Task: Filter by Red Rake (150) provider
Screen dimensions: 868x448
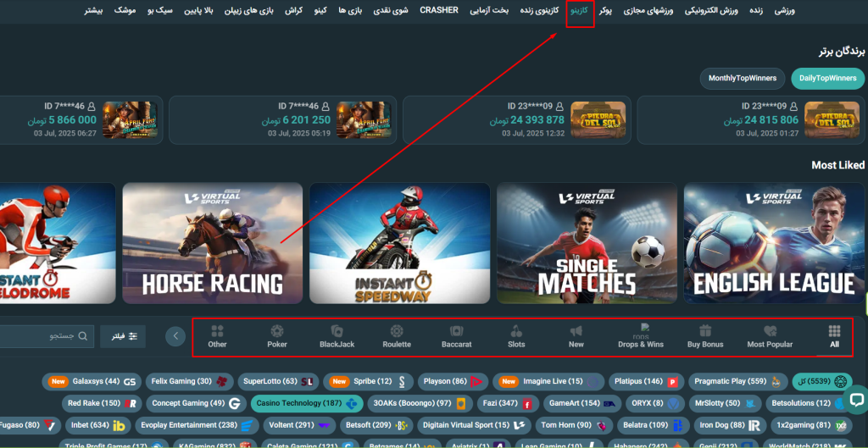Action: pyautogui.click(x=102, y=404)
